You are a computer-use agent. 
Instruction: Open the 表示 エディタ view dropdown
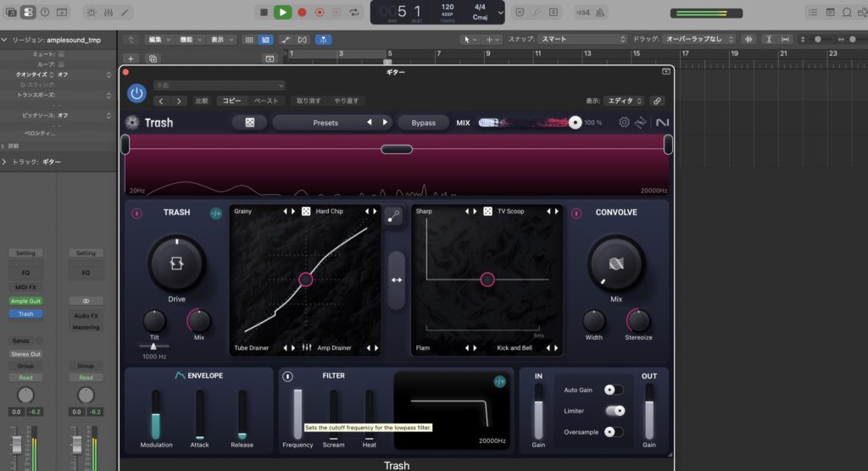tap(624, 101)
